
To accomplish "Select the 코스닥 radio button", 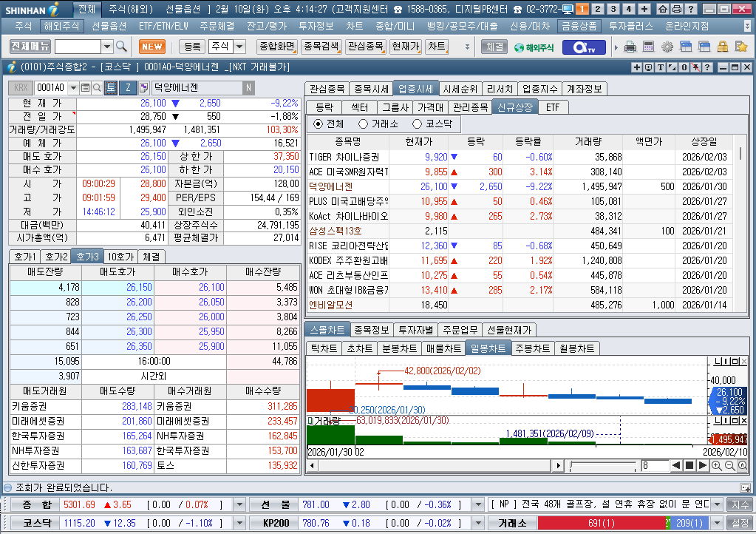I will (x=417, y=124).
